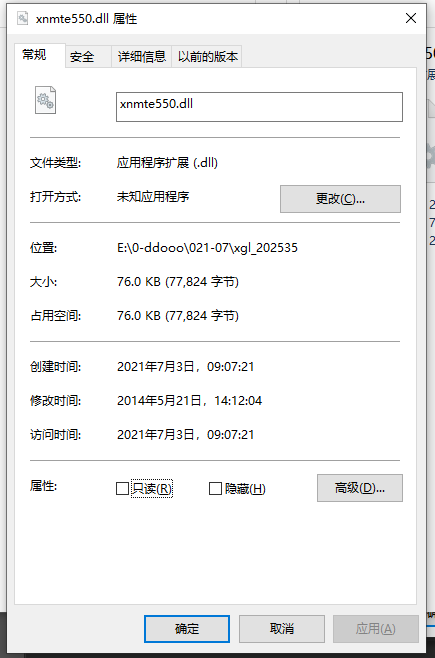Enable the 只读(R) checkbox

(122, 488)
